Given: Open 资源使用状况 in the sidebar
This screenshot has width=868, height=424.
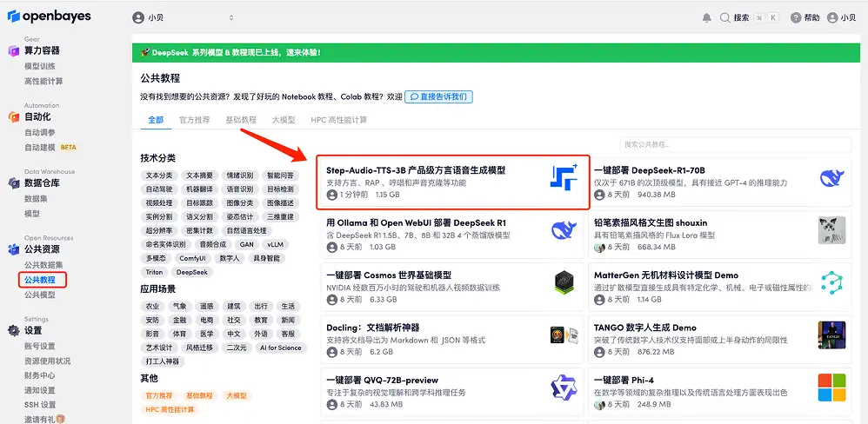Looking at the screenshot, I should pos(48,361).
